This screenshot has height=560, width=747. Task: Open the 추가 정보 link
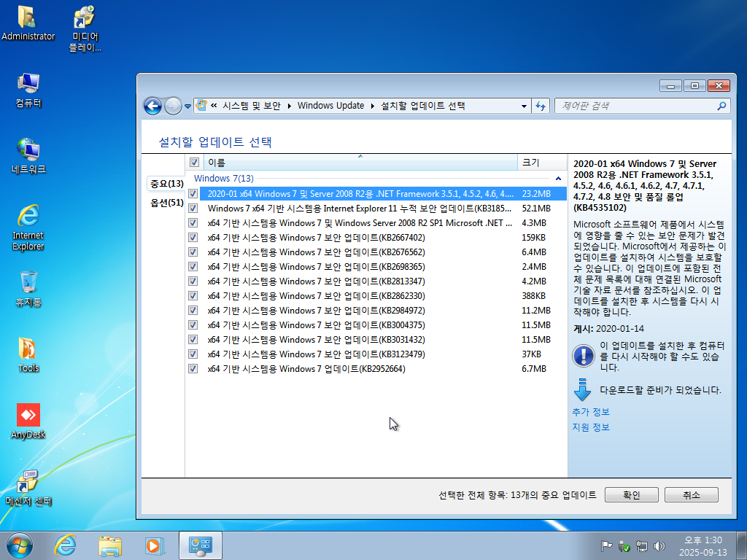[x=591, y=412]
